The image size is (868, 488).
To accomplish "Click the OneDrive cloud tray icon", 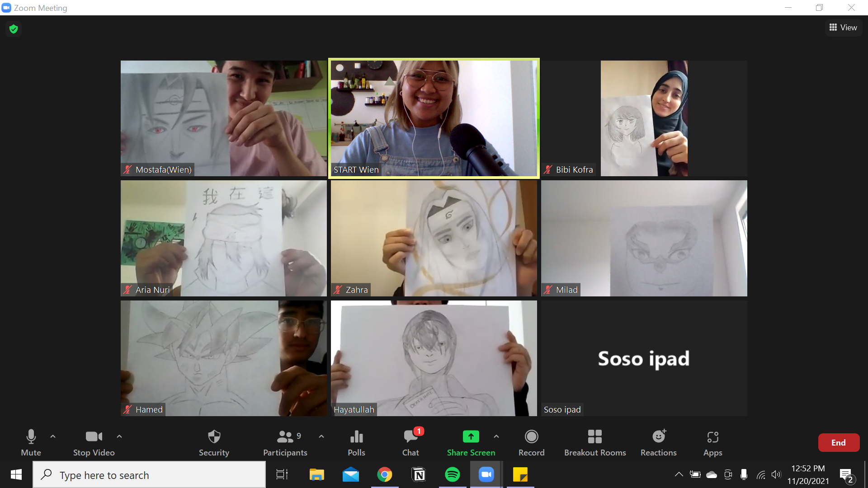I will pyautogui.click(x=712, y=475).
